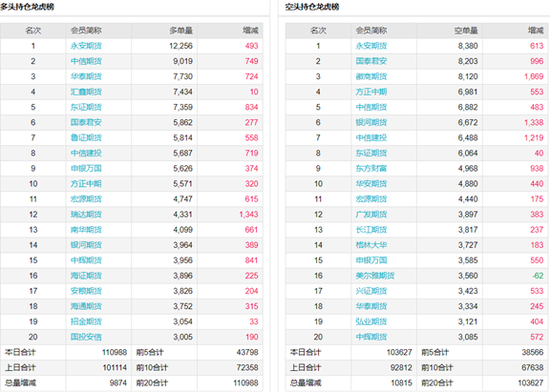Image resolution: width=550 pixels, height=392 pixels.
Task: Click the 前10合计 value 67638
Action: point(532,368)
